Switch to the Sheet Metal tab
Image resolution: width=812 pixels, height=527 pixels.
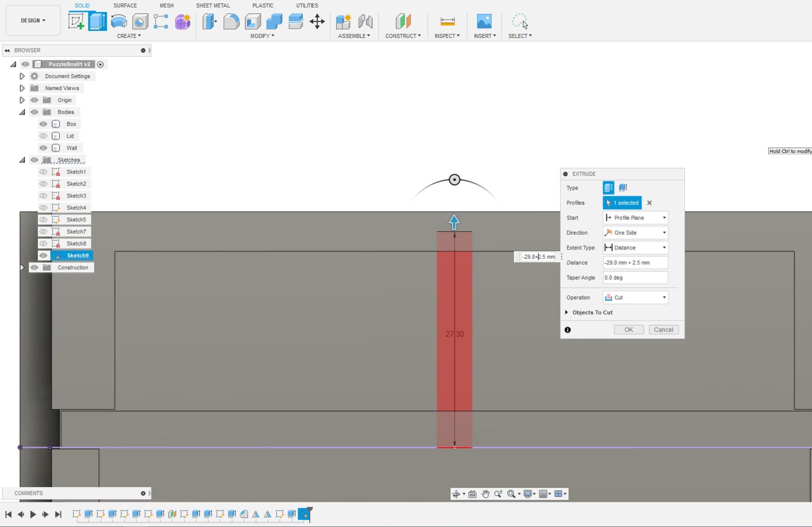(213, 6)
